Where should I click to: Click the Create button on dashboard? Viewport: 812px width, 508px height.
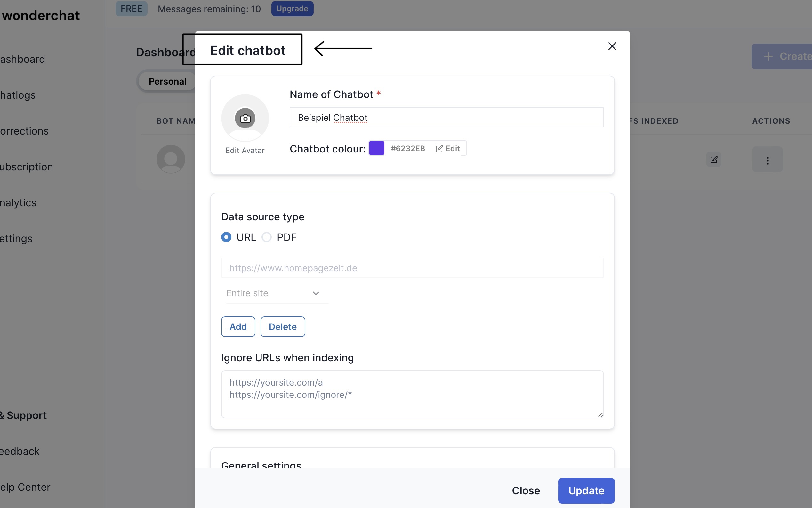point(782,56)
